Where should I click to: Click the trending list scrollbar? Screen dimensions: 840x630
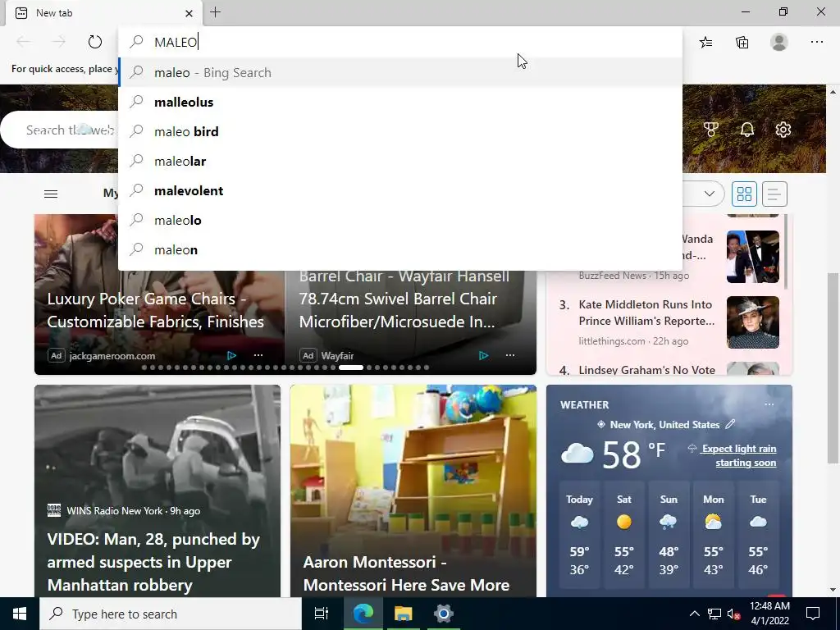coord(787,252)
